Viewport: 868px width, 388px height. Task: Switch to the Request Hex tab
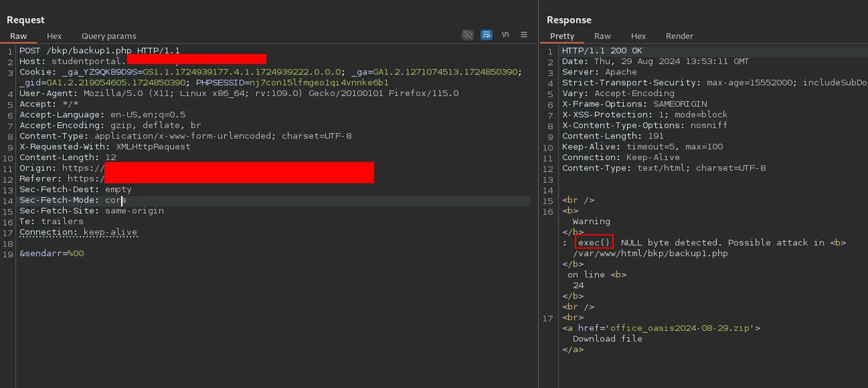tap(55, 36)
